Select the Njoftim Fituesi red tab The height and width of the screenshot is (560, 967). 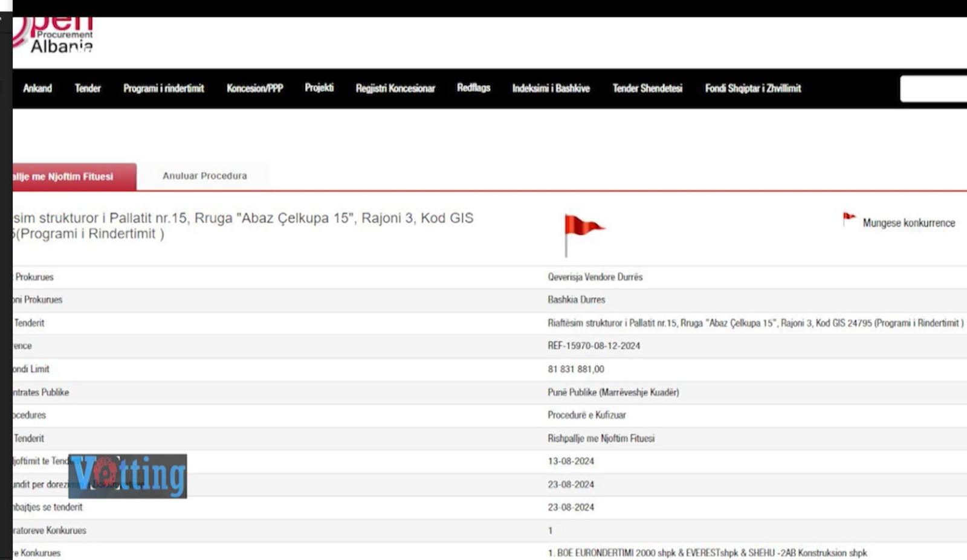pos(74,176)
